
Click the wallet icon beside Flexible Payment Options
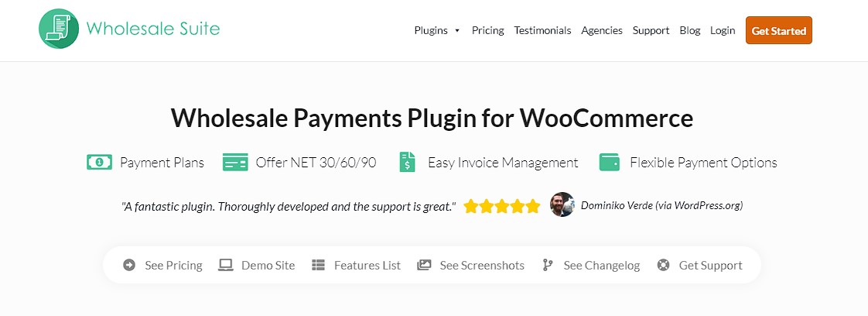click(609, 162)
